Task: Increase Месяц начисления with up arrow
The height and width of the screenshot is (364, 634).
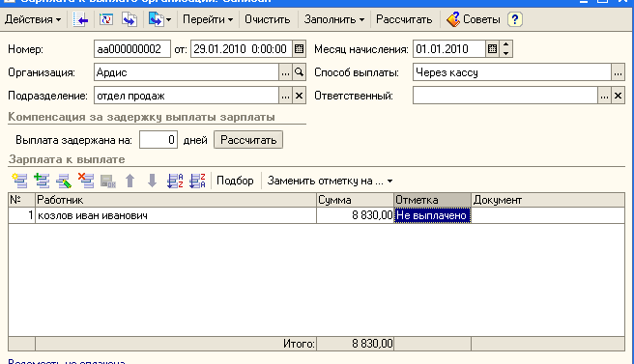Action: coord(505,44)
